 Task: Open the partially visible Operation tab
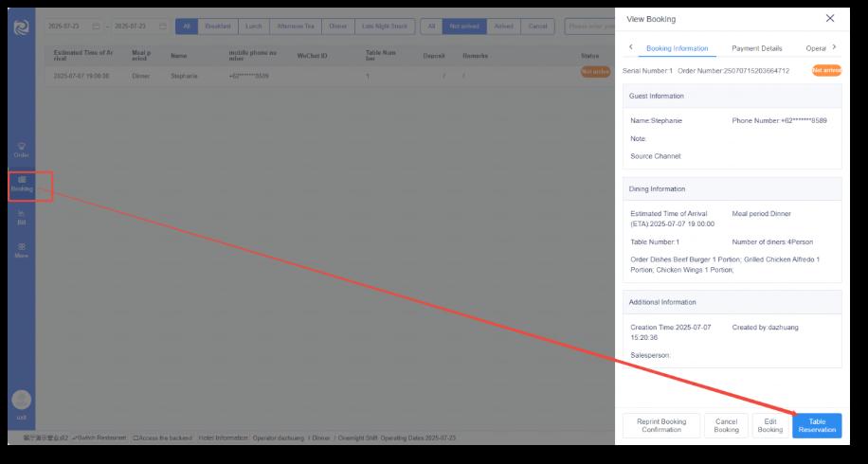point(816,48)
